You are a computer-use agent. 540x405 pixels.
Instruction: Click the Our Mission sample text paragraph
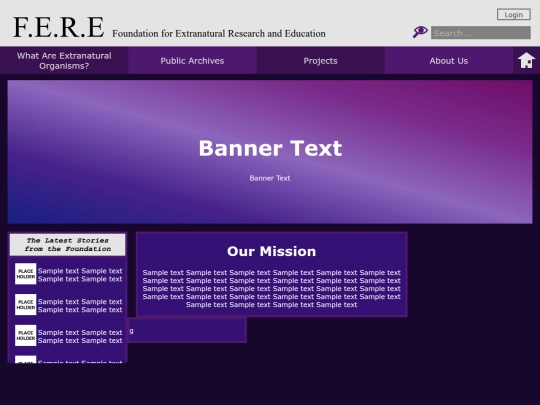(271, 289)
